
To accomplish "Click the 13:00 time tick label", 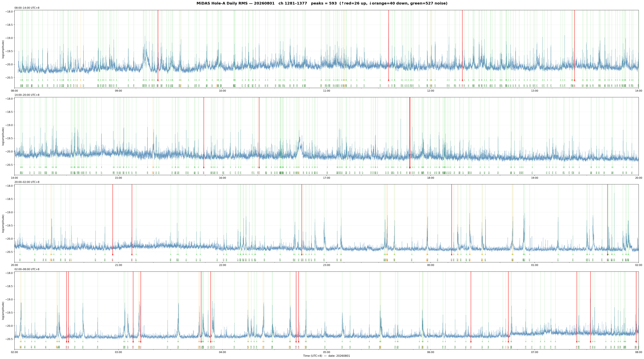I will 535,91.
